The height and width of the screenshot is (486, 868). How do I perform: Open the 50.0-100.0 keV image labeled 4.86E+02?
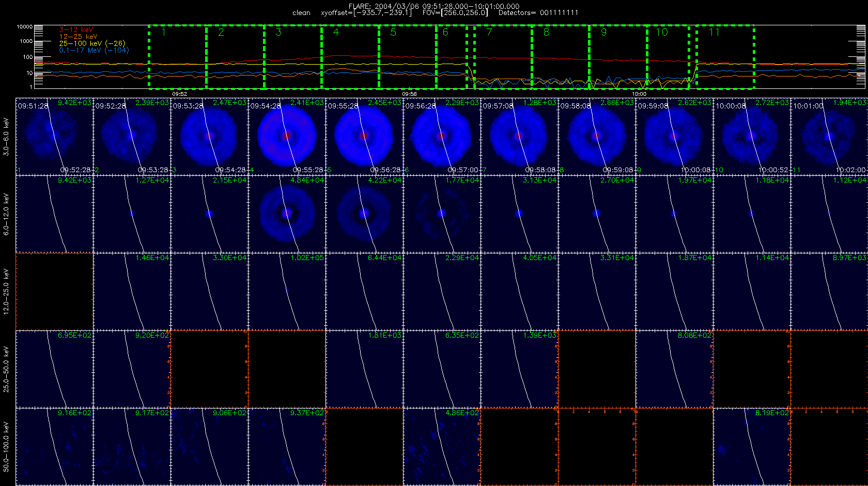pyautogui.click(x=442, y=446)
